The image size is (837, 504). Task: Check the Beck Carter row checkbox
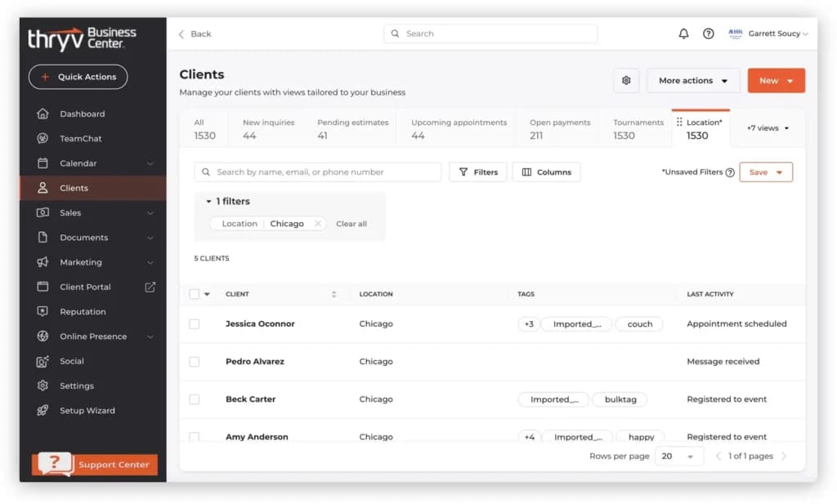[195, 399]
